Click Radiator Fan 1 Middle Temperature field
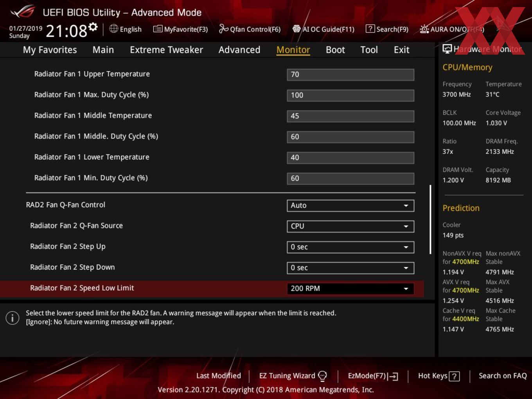 (x=350, y=116)
